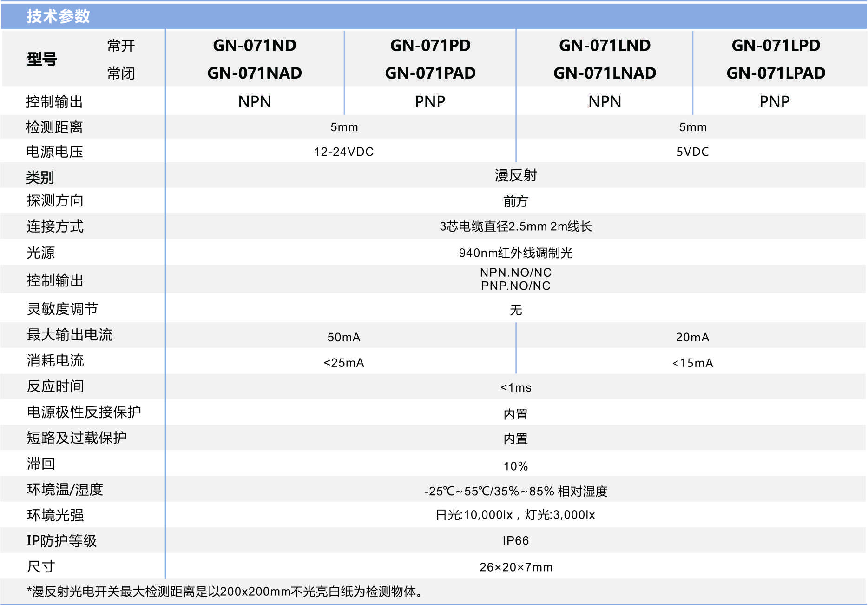Click the NPN.NO/NC output text line

coord(516,273)
